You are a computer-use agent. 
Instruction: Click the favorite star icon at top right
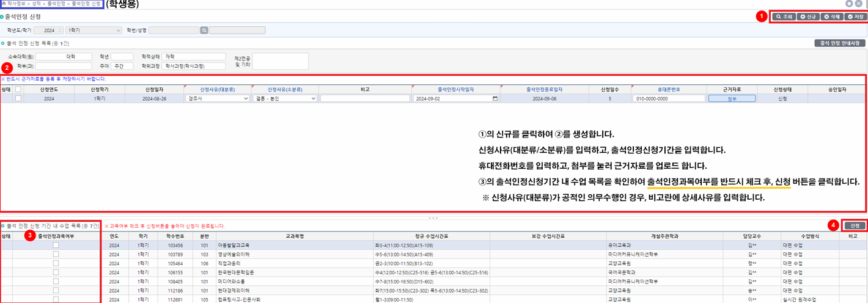(849, 4)
